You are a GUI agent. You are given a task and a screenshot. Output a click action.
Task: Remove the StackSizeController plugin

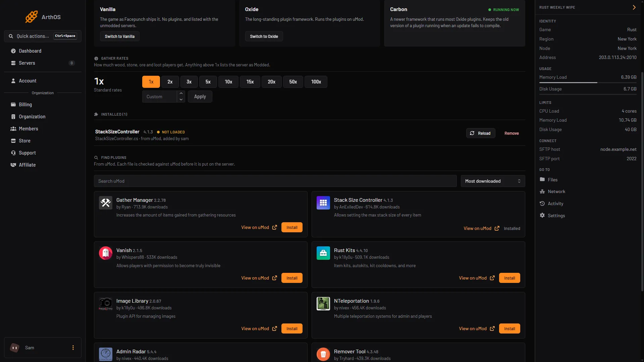click(512, 133)
